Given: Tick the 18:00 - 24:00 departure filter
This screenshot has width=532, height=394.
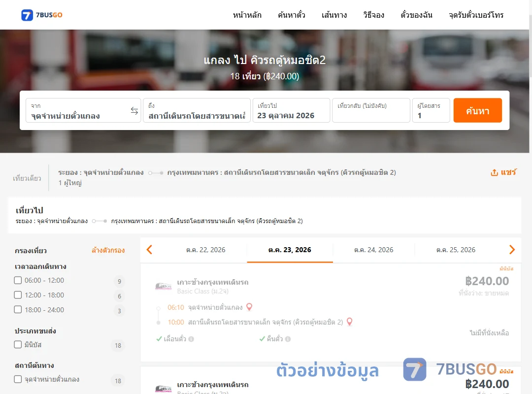Looking at the screenshot, I should (18, 309).
